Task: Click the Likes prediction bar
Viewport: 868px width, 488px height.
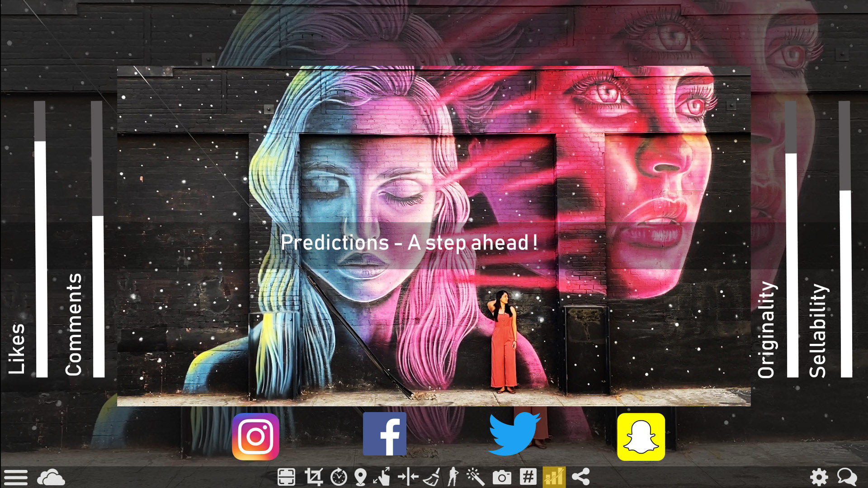Action: pos(41,239)
